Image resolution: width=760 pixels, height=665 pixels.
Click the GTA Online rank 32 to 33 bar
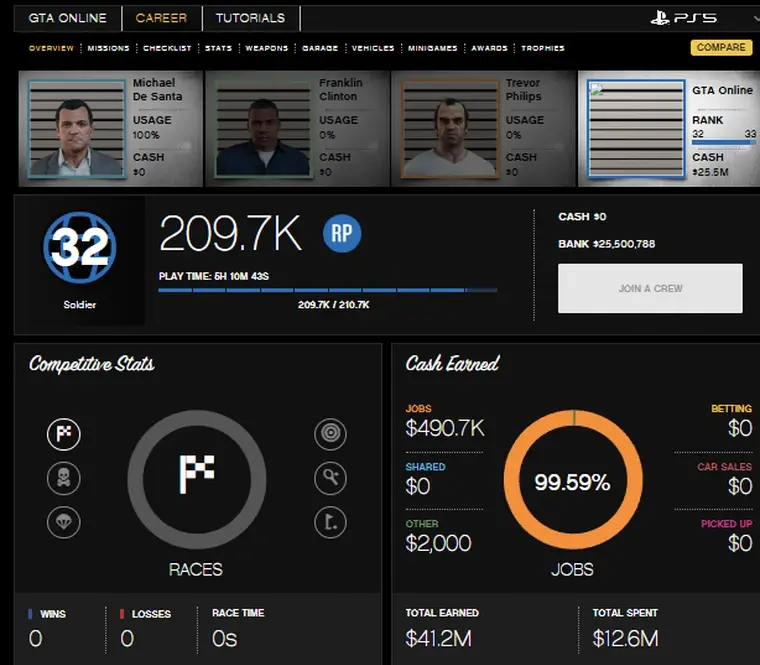click(x=724, y=142)
